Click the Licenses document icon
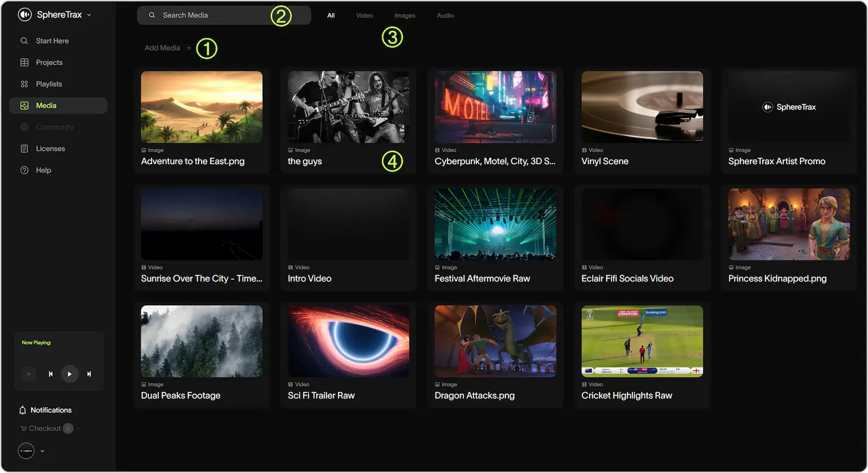Image resolution: width=868 pixels, height=473 pixels. click(24, 149)
